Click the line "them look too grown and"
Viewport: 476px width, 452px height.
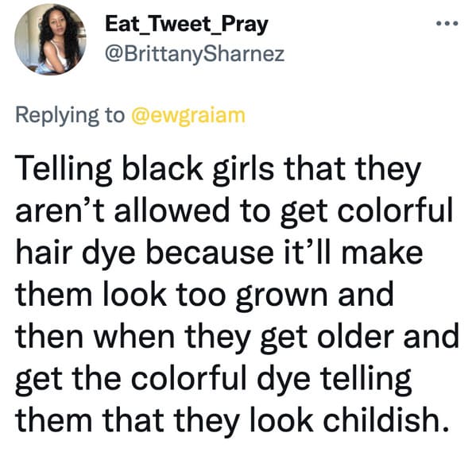click(204, 296)
